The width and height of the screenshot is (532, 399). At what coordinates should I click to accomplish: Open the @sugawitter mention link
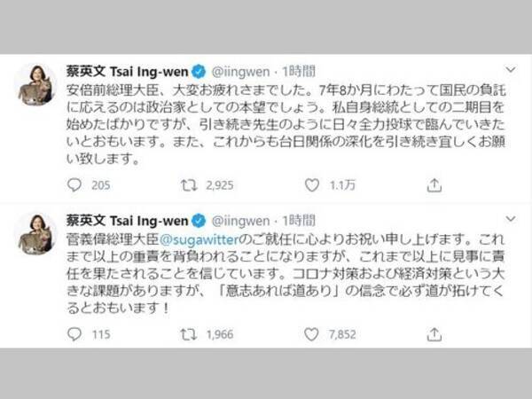point(199,239)
